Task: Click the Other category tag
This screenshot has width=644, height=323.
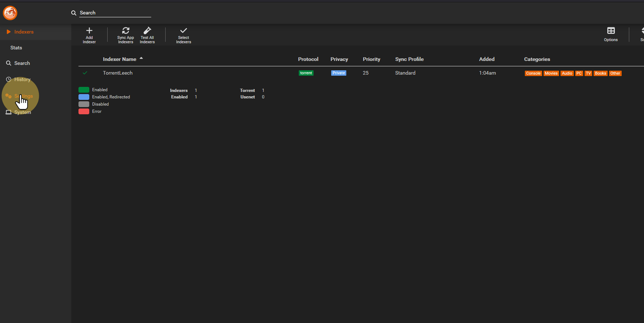Action: tap(615, 73)
